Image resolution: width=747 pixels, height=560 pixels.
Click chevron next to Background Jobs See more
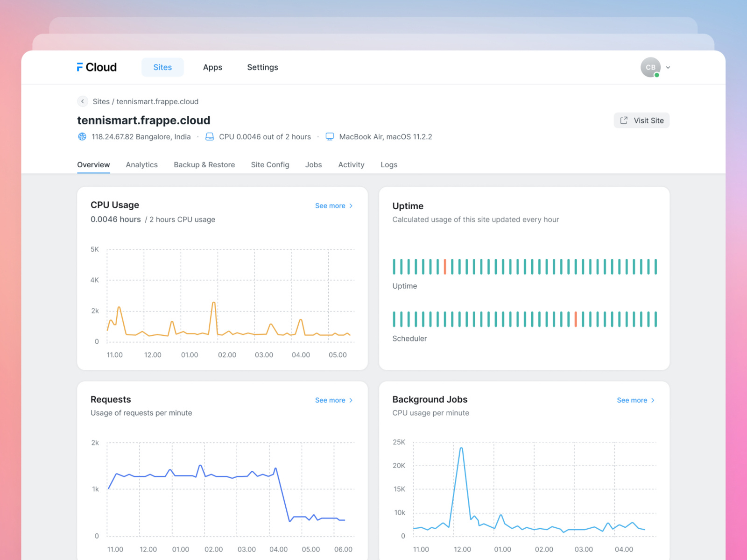pos(653,400)
